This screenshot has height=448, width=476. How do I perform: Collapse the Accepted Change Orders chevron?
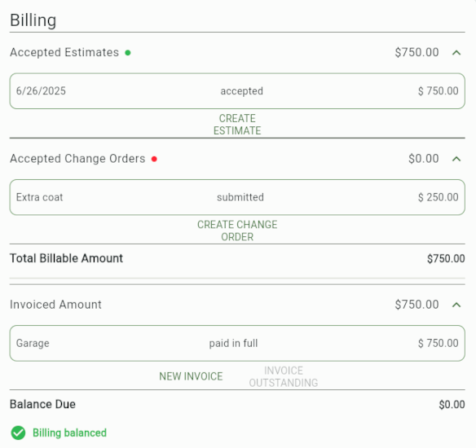pos(456,159)
